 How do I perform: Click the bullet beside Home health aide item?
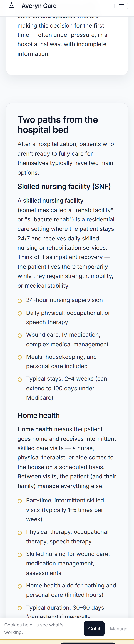[20, 586]
